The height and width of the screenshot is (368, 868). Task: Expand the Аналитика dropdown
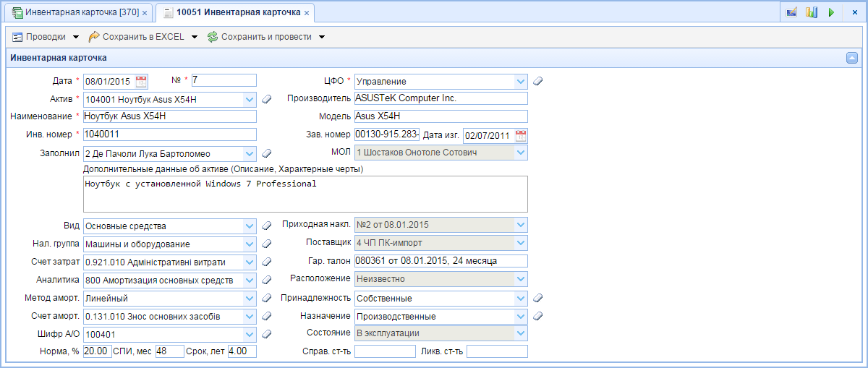[x=250, y=280]
